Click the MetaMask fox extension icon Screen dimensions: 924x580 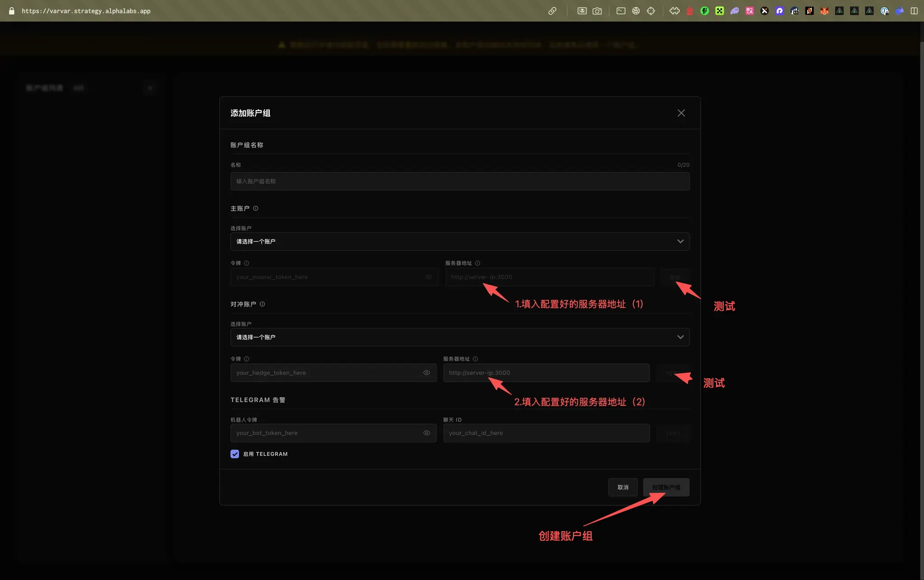[x=824, y=11]
